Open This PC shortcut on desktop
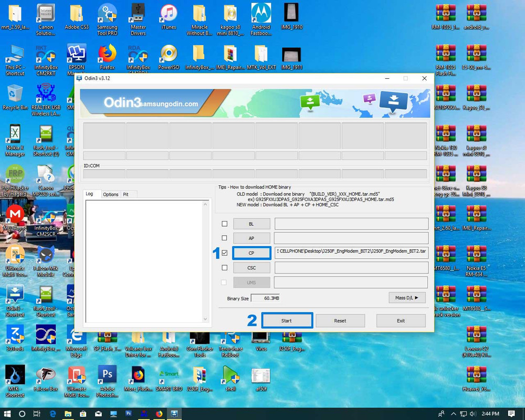Image resolution: width=525 pixels, height=420 pixels. [x=15, y=60]
